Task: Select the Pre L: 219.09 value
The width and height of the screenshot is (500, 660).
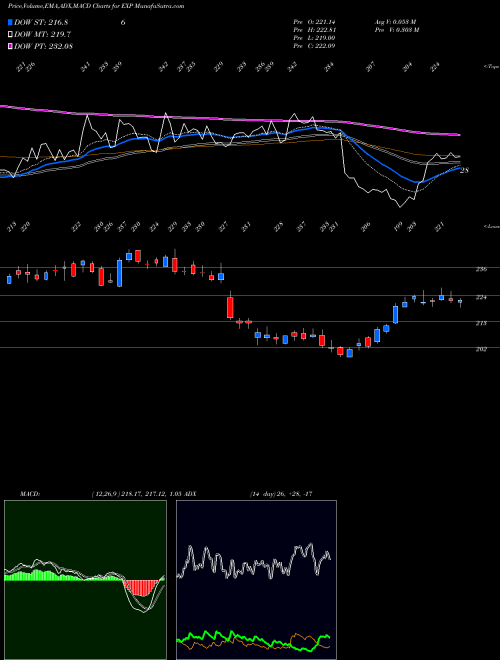Action: pos(314,38)
